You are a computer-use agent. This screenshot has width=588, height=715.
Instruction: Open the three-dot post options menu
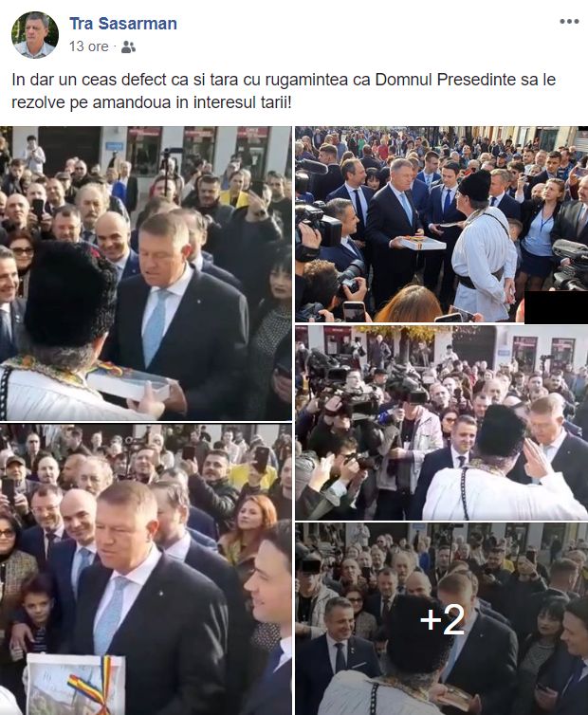pyautogui.click(x=569, y=22)
